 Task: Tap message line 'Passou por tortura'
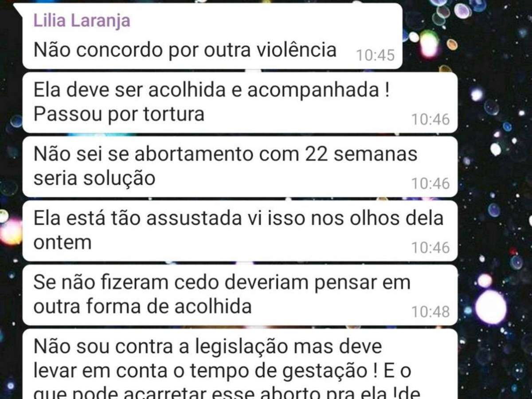click(x=119, y=114)
